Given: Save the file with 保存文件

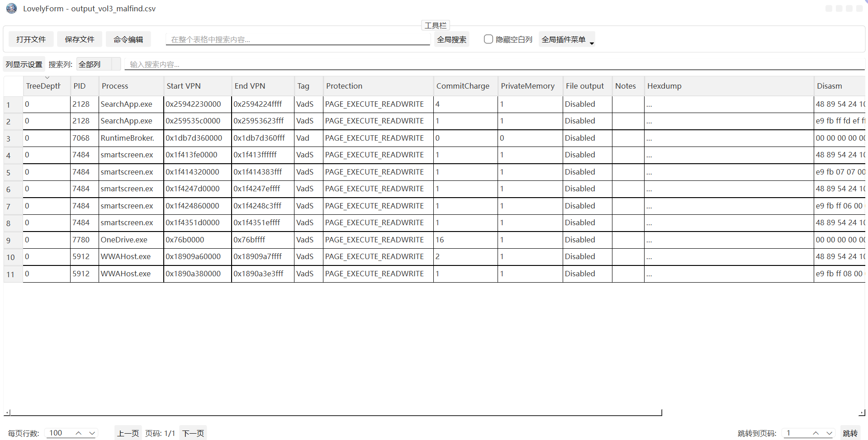Looking at the screenshot, I should [x=80, y=39].
